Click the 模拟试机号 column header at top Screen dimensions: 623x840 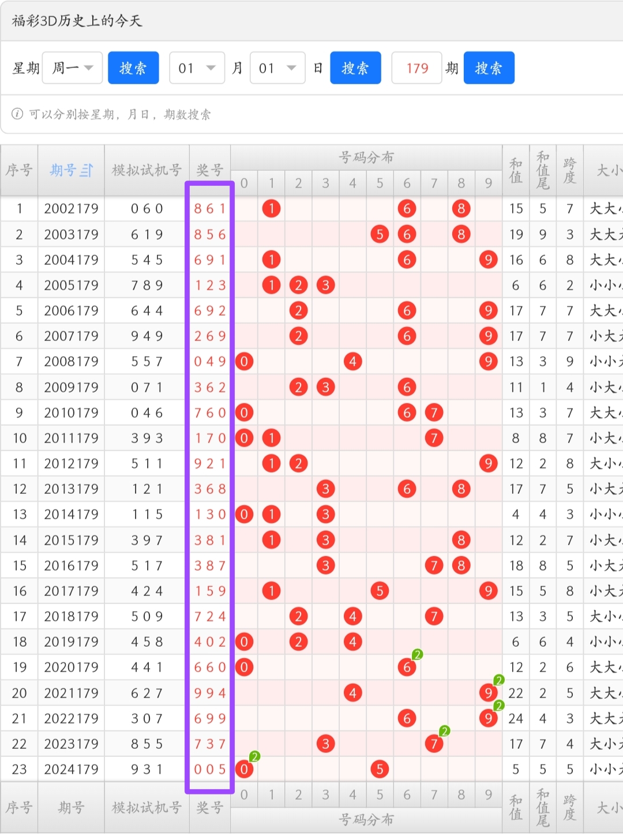(147, 170)
